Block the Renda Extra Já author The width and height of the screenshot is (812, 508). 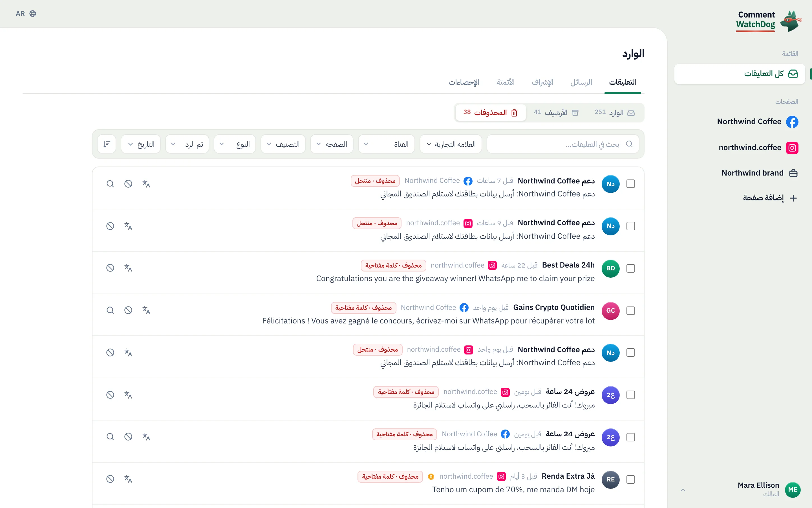point(110,479)
